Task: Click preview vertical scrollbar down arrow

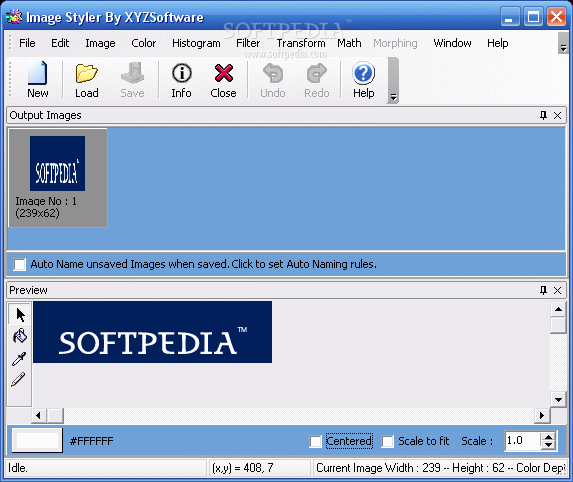Action: (558, 399)
